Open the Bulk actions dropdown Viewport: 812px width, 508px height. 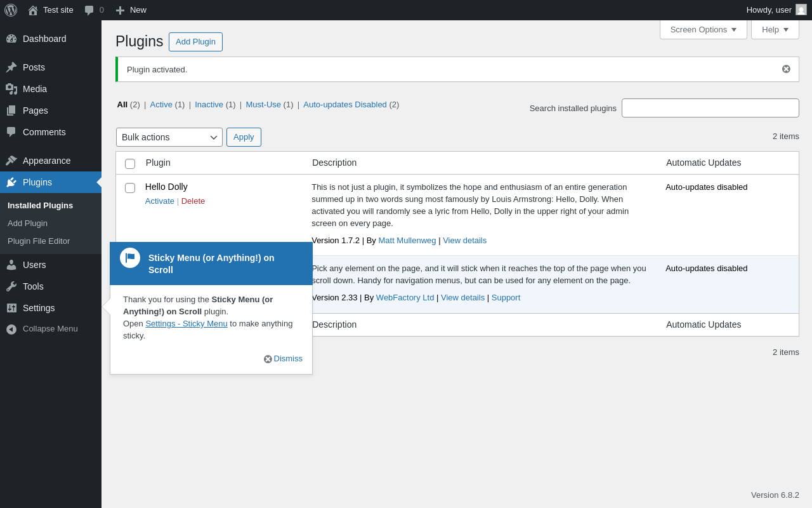point(169,137)
